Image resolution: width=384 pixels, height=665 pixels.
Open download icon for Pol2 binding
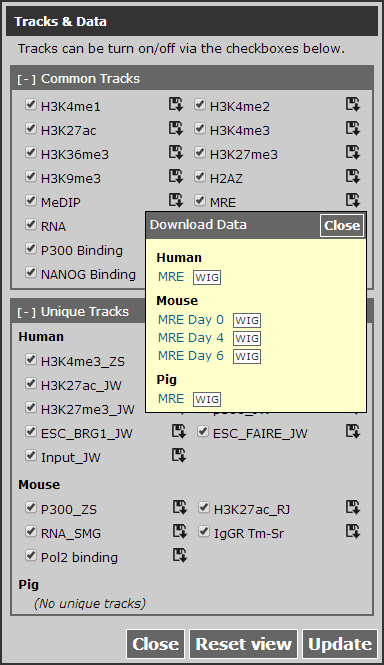click(x=179, y=555)
